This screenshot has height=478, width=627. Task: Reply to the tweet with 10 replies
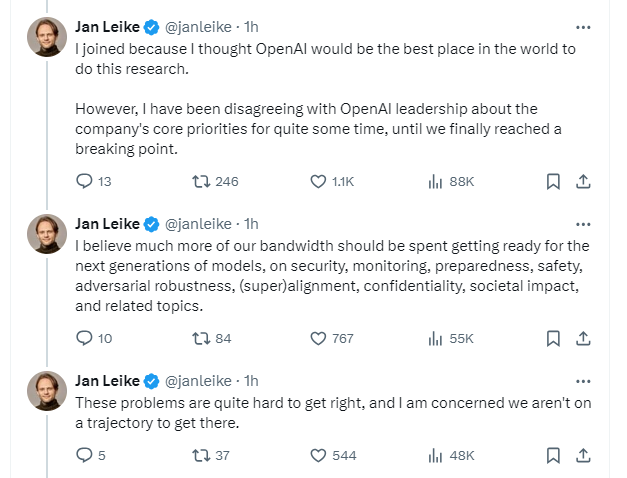(x=85, y=338)
